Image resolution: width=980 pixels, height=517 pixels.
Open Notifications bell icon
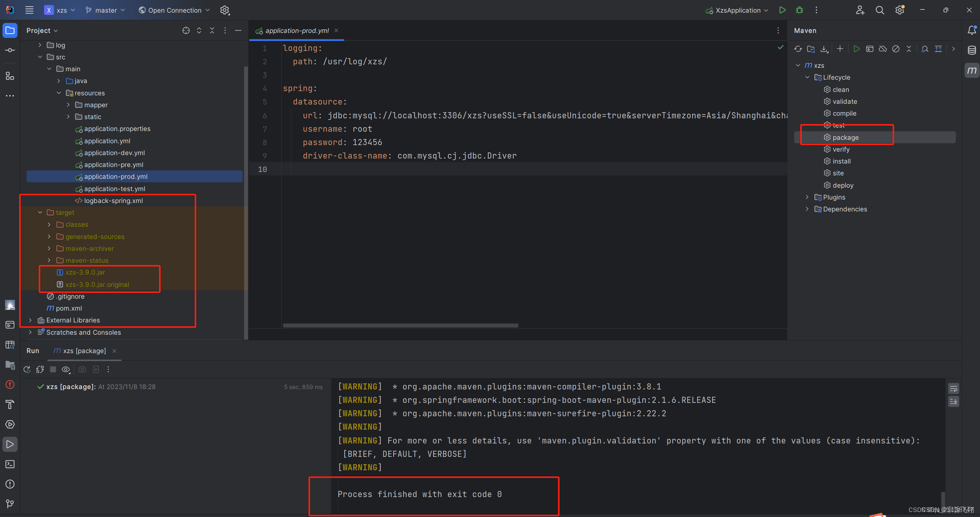point(972,30)
